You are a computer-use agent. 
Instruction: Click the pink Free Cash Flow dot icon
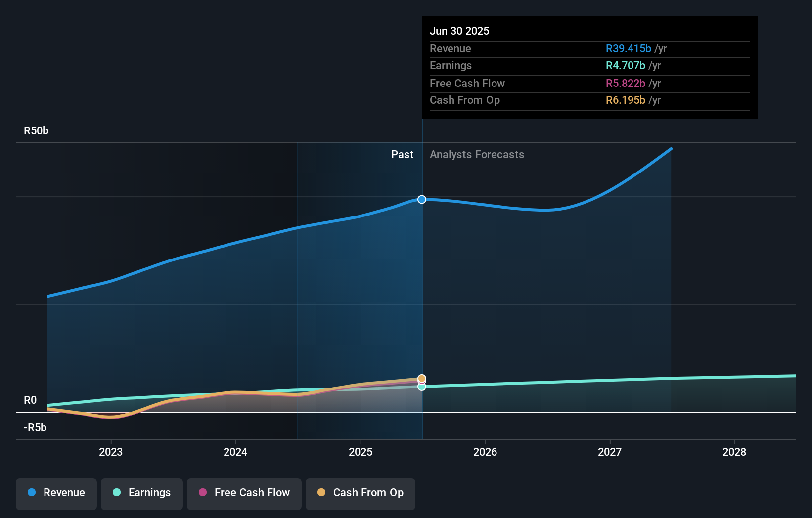point(202,493)
